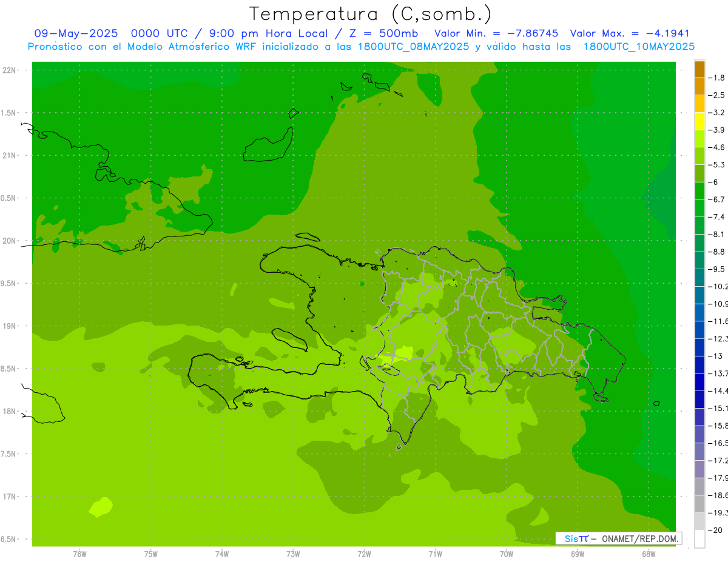This screenshot has height=562, width=728.
Task: Pick the dark blue swatch between -13.7 and -14.4
Action: (699, 382)
